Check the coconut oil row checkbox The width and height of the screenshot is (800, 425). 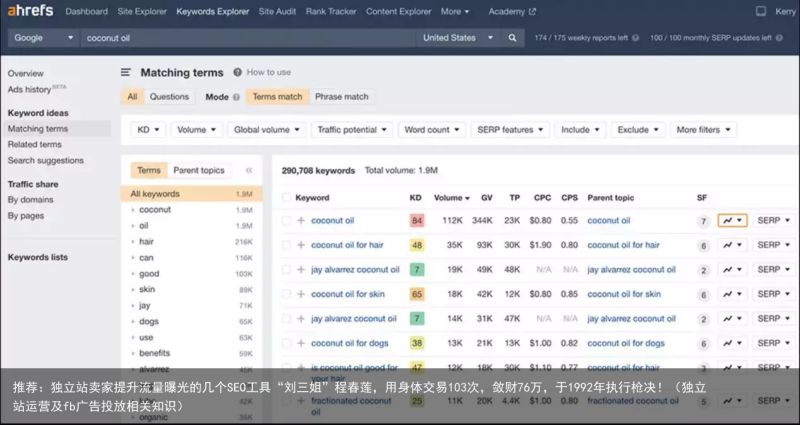tap(286, 220)
